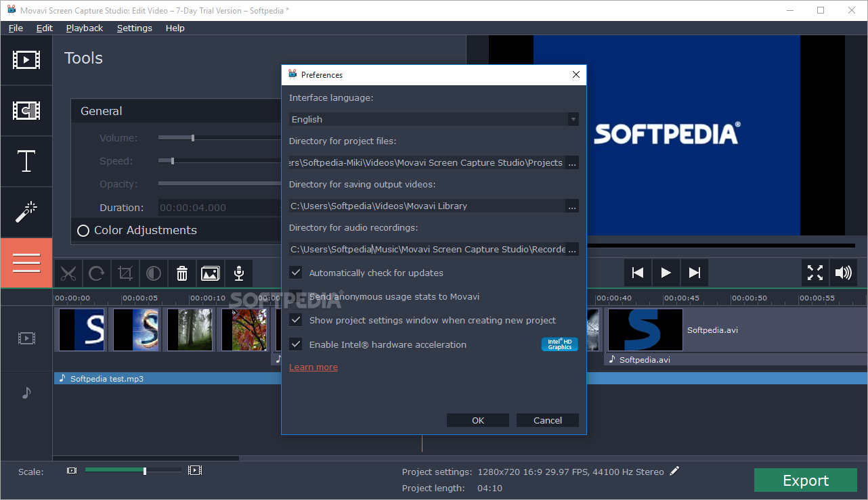Image resolution: width=868 pixels, height=500 pixels.
Task: Toggle Send anonymous usage stats checkbox
Action: [296, 296]
